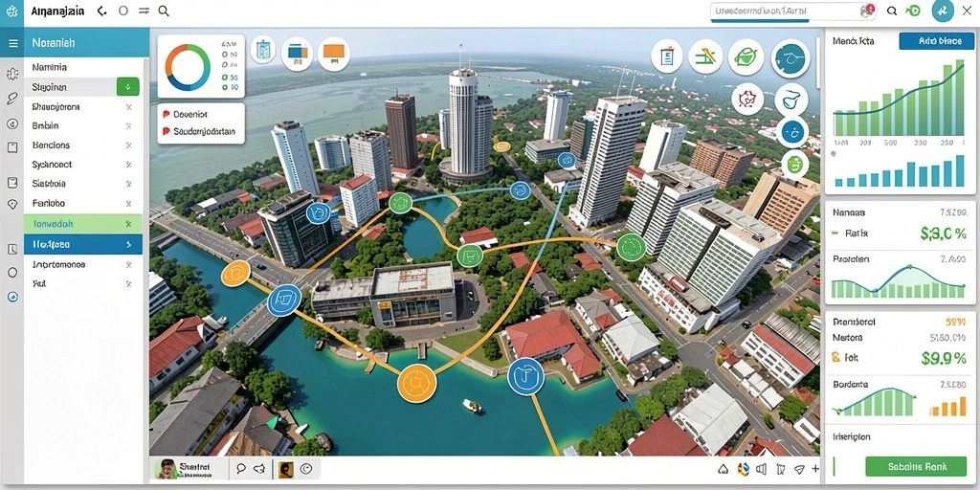Screen dimensions: 980x490
Task: Click the blue cup round icon on map
Action: (x=791, y=100)
